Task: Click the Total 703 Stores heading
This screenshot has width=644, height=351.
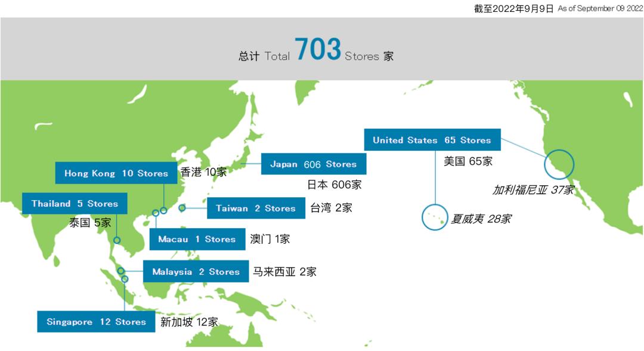Action: click(x=318, y=54)
